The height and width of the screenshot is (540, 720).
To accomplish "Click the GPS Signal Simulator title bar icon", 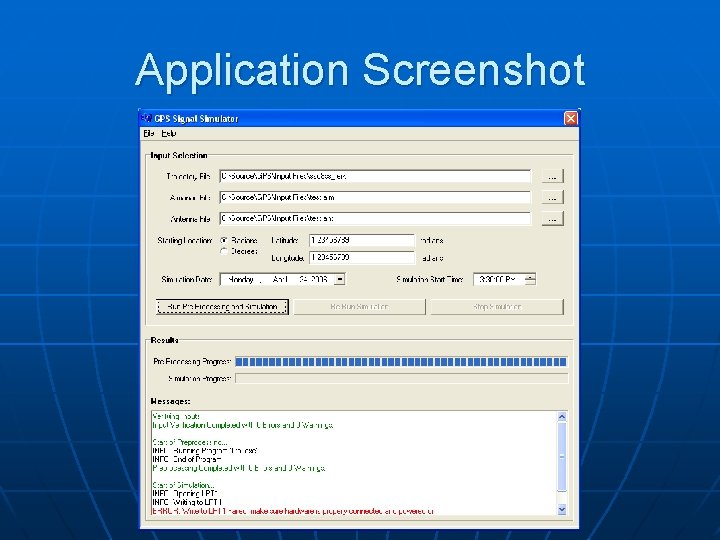I will click(146, 118).
